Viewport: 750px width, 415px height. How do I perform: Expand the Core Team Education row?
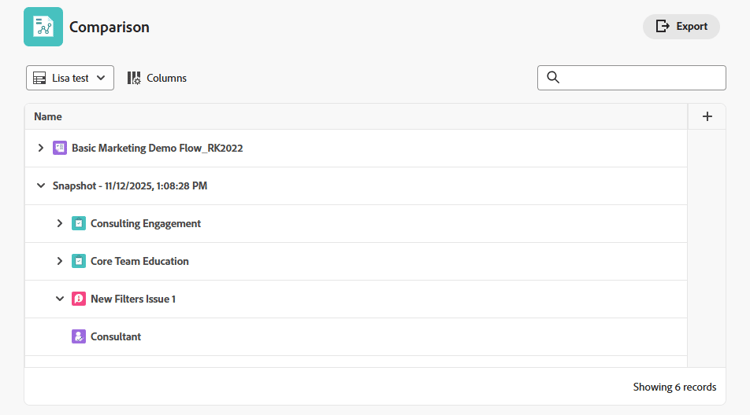point(60,261)
